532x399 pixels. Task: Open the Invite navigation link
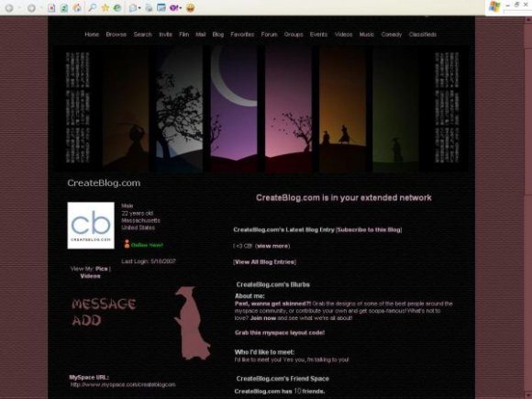166,35
